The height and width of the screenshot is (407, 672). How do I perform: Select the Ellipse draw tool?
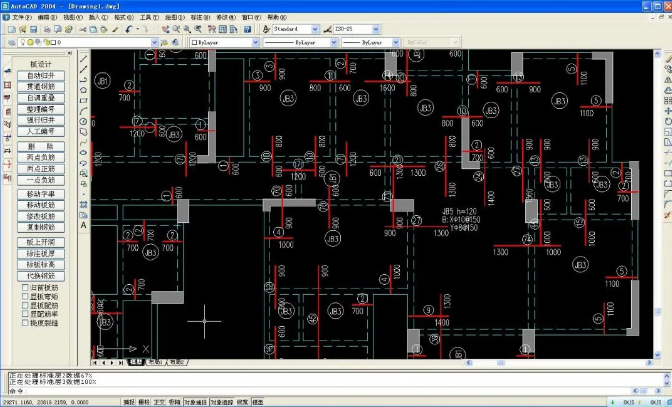[x=84, y=153]
